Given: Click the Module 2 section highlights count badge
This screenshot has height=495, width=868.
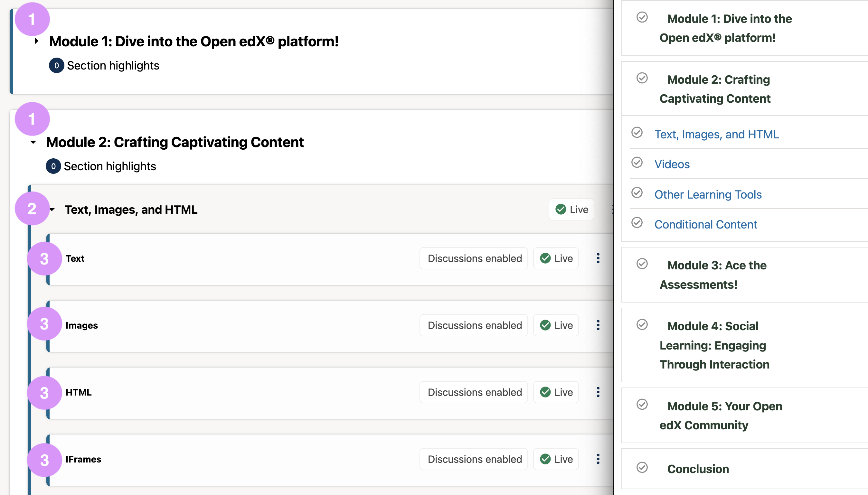Looking at the screenshot, I should click(53, 166).
